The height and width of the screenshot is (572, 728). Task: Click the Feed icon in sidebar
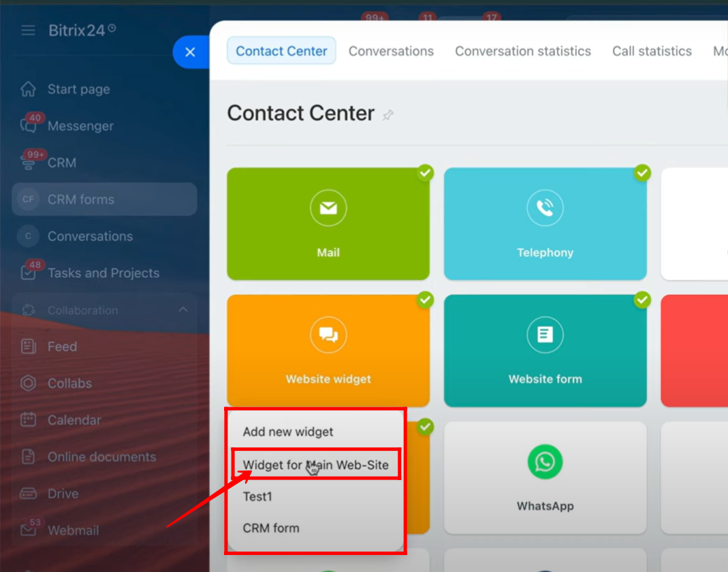tap(28, 347)
